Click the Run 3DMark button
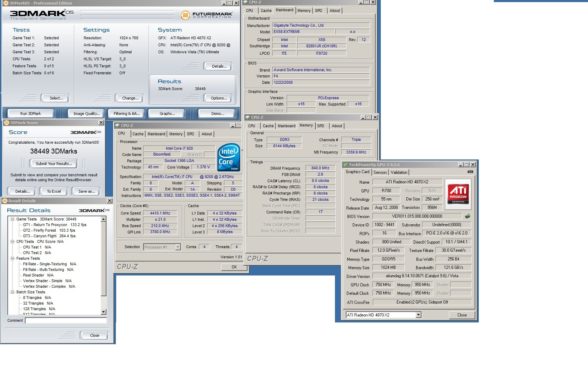This screenshot has width=588, height=368. [30, 114]
